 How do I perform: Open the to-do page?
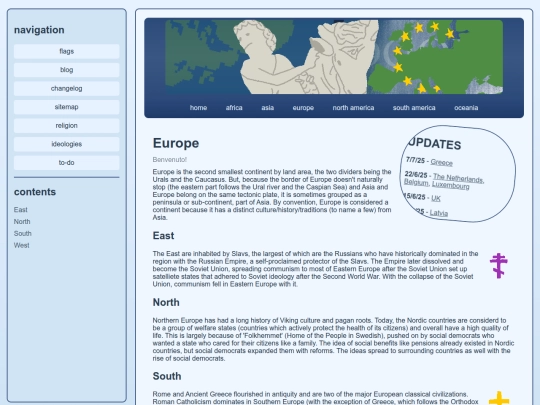coord(66,163)
